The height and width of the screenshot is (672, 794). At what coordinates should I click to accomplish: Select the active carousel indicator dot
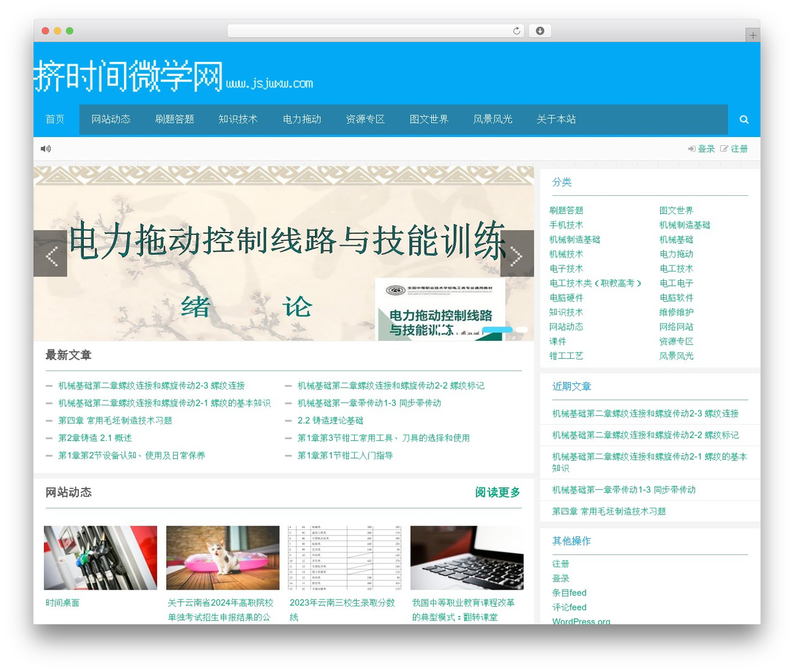tap(497, 330)
